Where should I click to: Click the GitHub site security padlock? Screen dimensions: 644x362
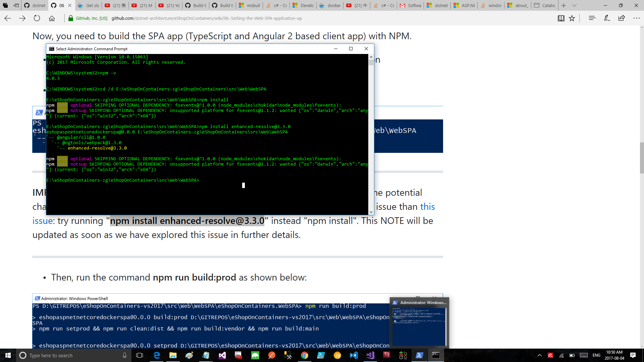71,18
